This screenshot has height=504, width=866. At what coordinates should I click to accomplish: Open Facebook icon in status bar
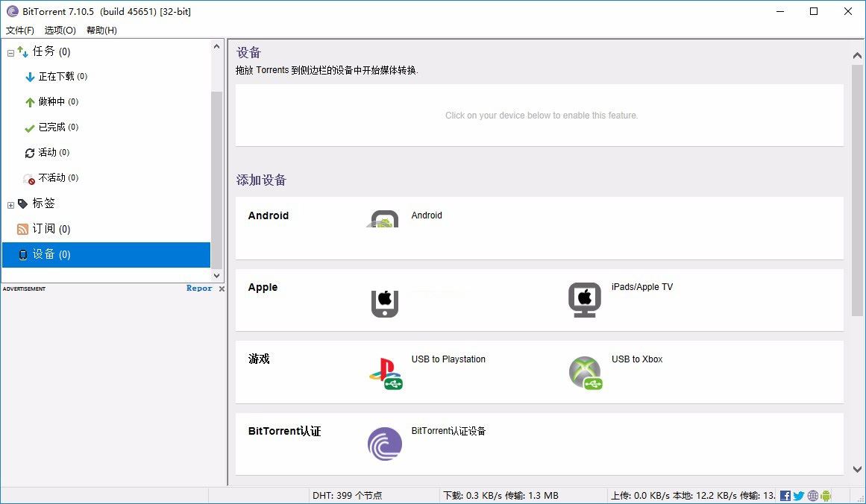click(x=785, y=496)
